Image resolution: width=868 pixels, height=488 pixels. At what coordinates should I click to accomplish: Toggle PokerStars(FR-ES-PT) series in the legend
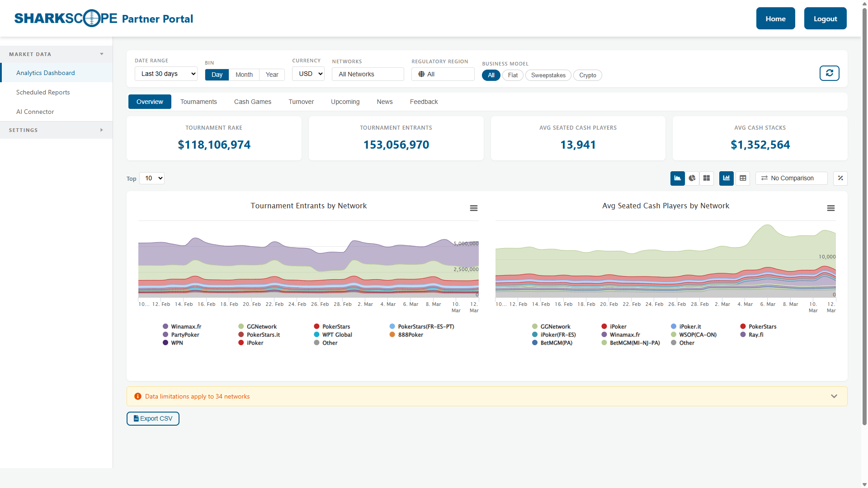(x=421, y=327)
